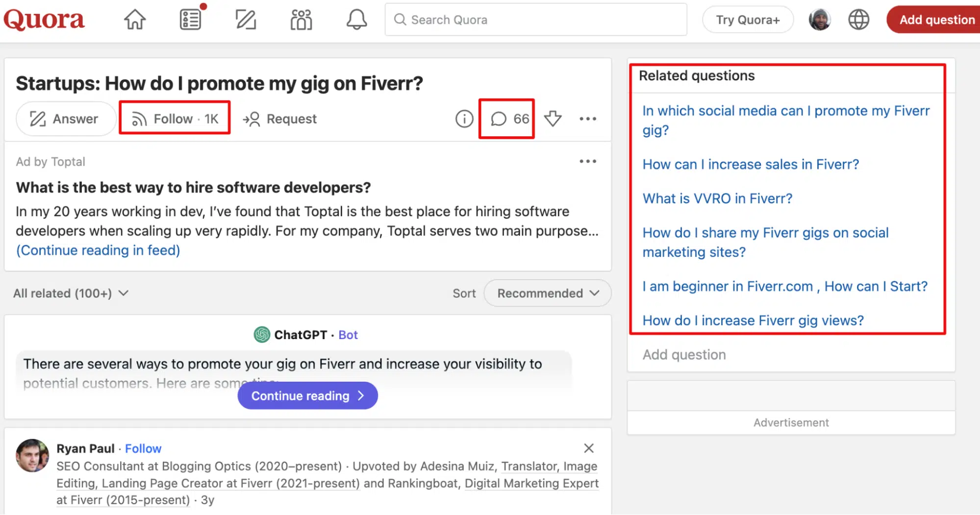The image size is (980, 515).
Task: Open 'How can I increase sales in Fiverr?'
Action: [751, 164]
